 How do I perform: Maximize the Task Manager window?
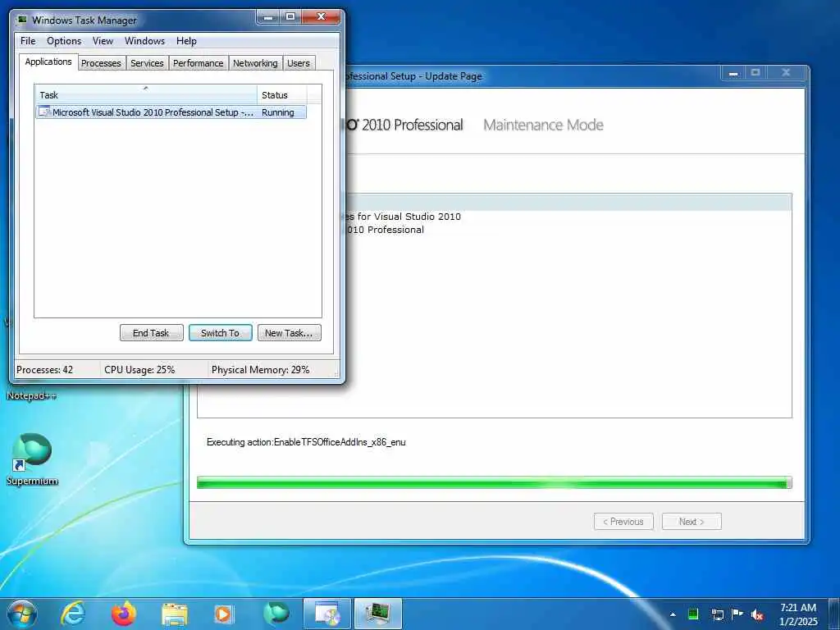tap(290, 16)
